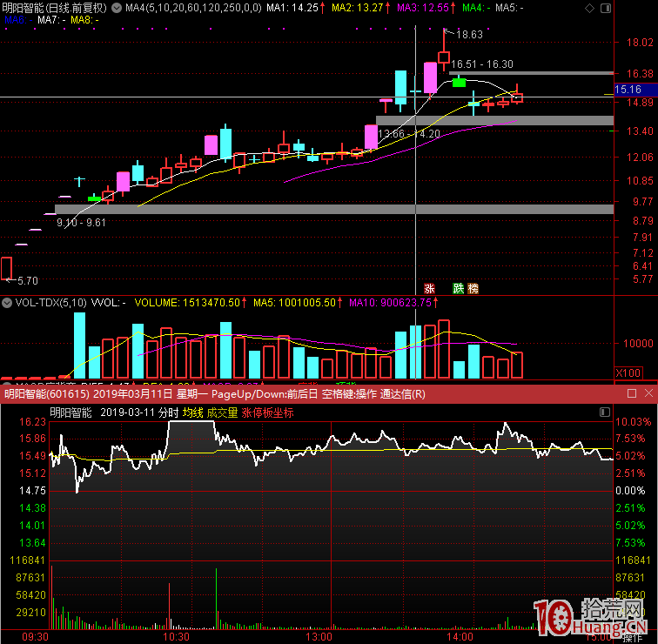Click the 10000 label on the volume axis

638,343
